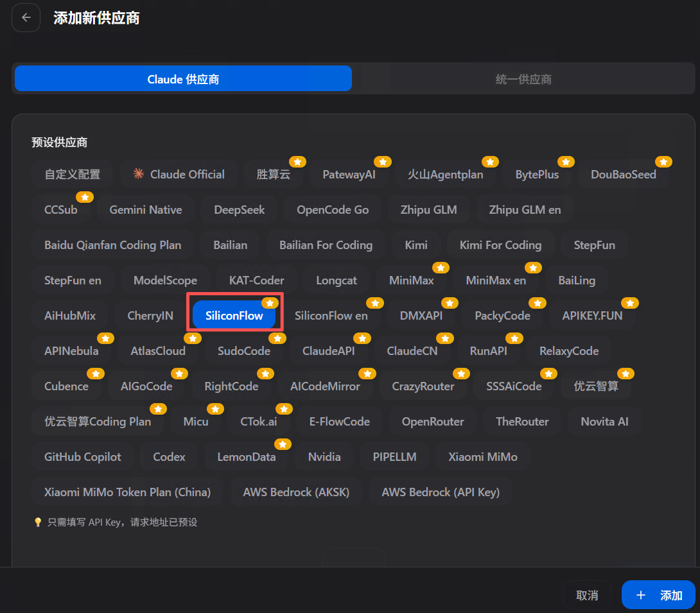Pick the StepFun en provider
Screen dimensions: 700x613
[73, 280]
